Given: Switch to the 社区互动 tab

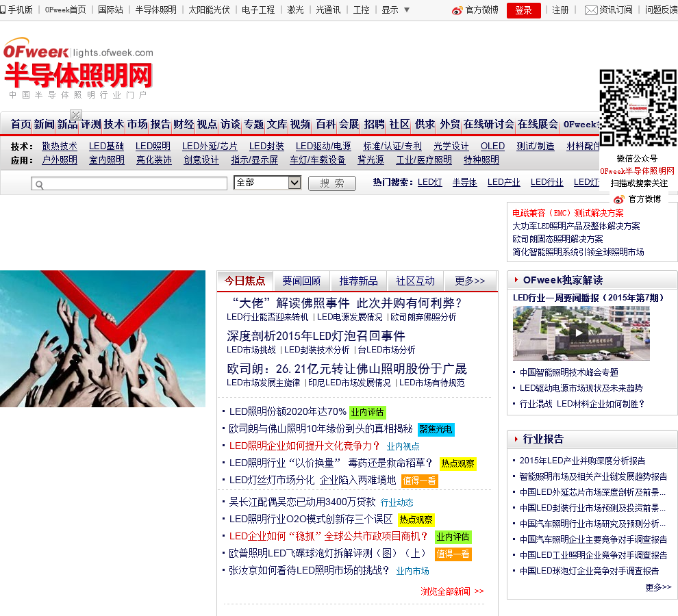Looking at the screenshot, I should 415,281.
